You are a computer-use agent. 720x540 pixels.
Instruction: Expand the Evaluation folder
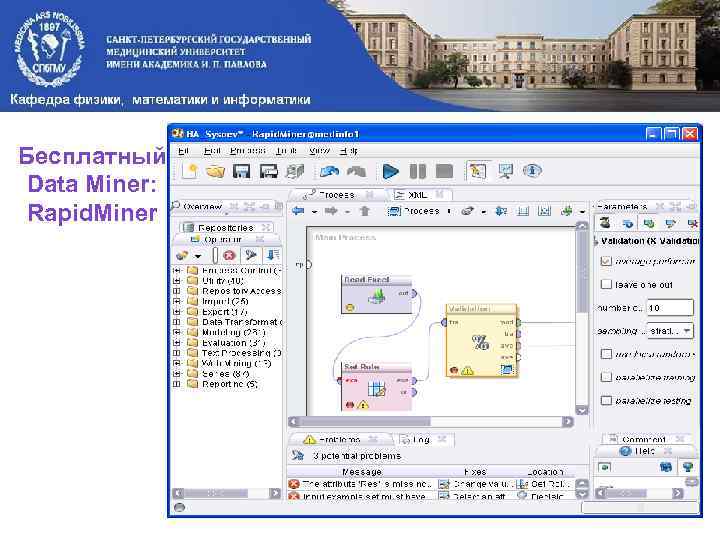coord(177,343)
